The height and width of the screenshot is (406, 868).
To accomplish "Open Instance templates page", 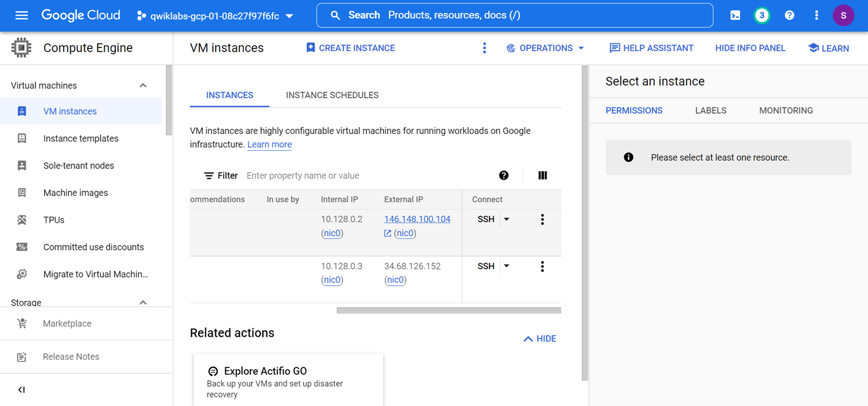I will tap(81, 139).
